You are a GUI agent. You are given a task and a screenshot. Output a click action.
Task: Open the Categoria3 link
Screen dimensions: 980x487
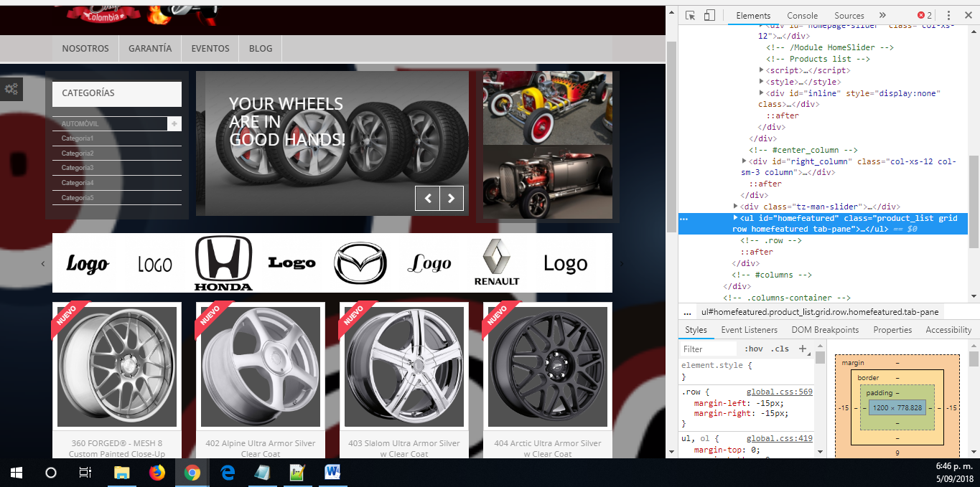(78, 168)
